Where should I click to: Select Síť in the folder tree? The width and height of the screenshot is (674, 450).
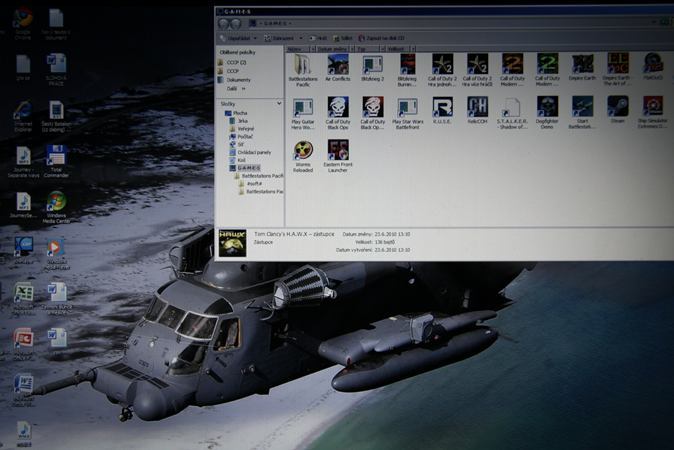pos(237,144)
